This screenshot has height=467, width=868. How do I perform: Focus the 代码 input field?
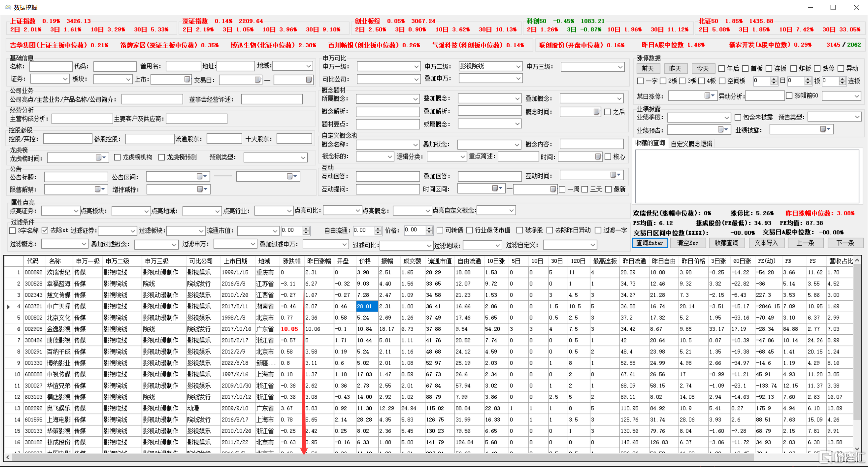click(115, 66)
